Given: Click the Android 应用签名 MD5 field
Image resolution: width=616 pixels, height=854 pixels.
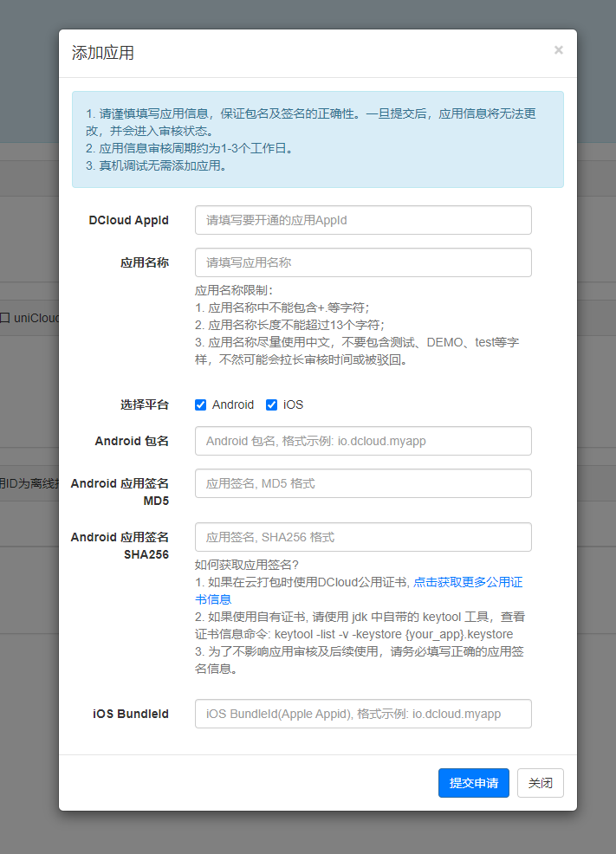Looking at the screenshot, I should 363,483.
